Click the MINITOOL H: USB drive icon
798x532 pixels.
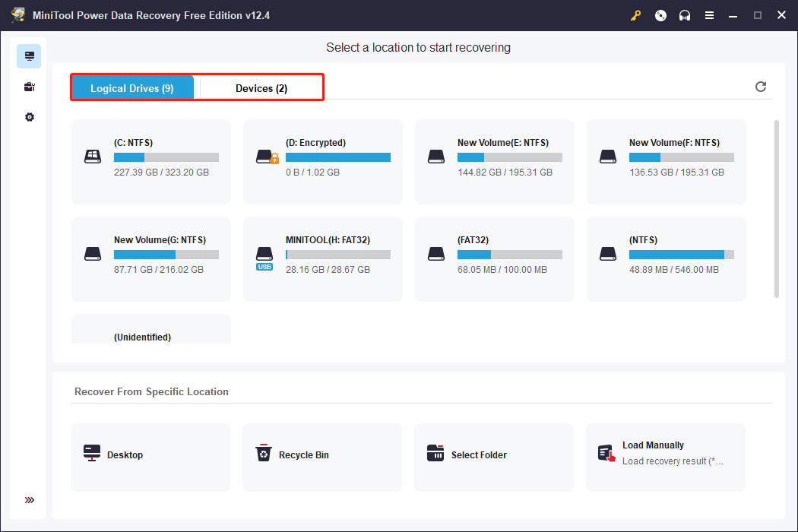pyautogui.click(x=264, y=258)
